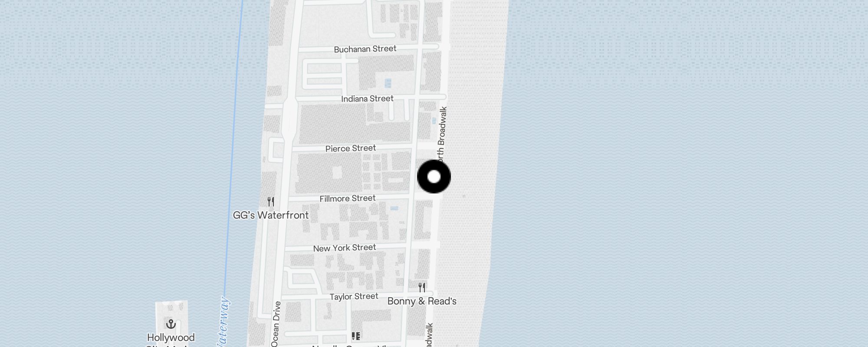The height and width of the screenshot is (347, 868).
Task: Select the New York Street label
Action: (x=345, y=248)
